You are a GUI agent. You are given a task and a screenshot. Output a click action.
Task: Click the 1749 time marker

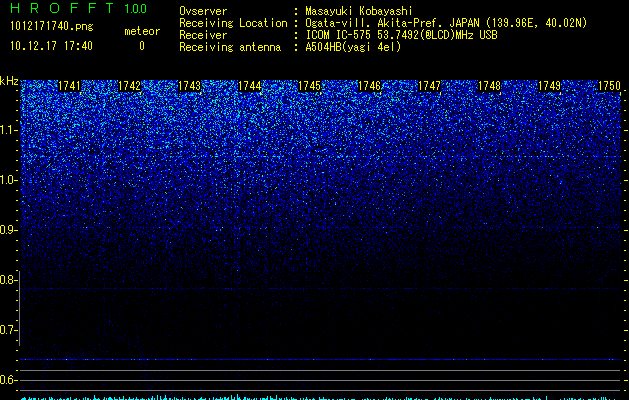[549, 86]
